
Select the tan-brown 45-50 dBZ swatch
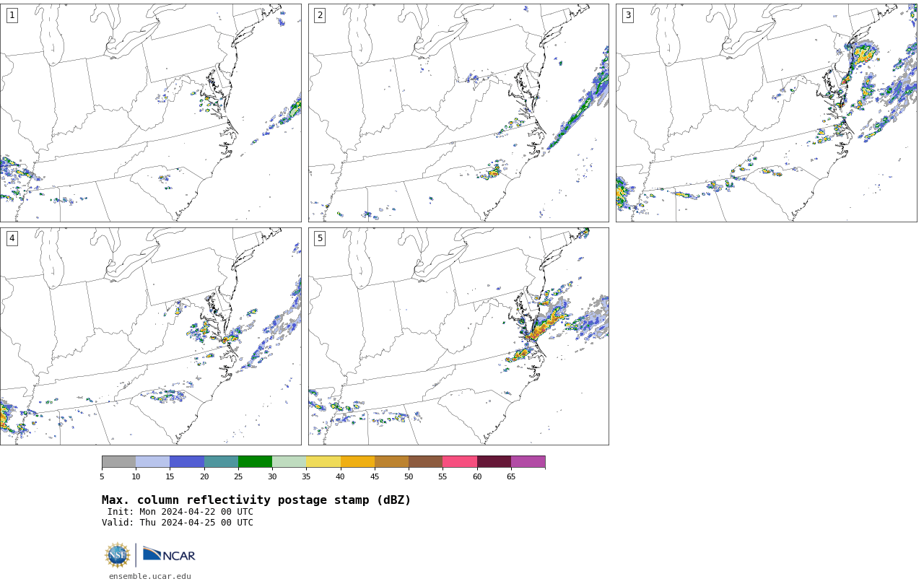(391, 462)
